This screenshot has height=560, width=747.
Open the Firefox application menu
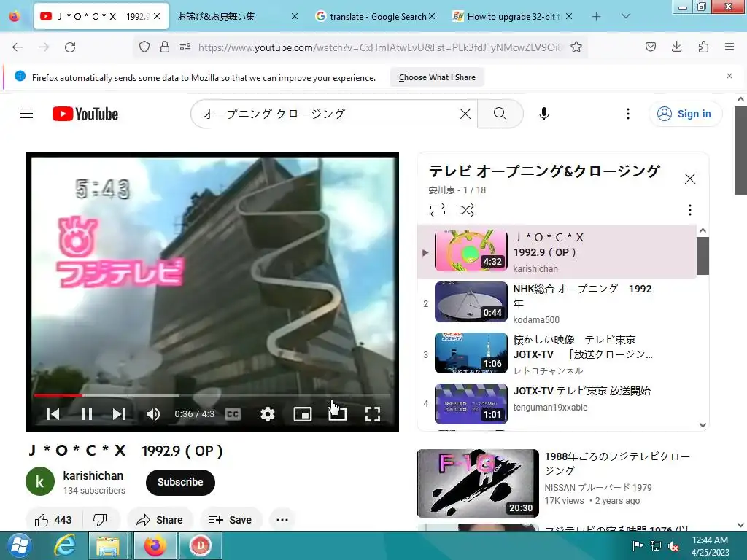pos(729,47)
